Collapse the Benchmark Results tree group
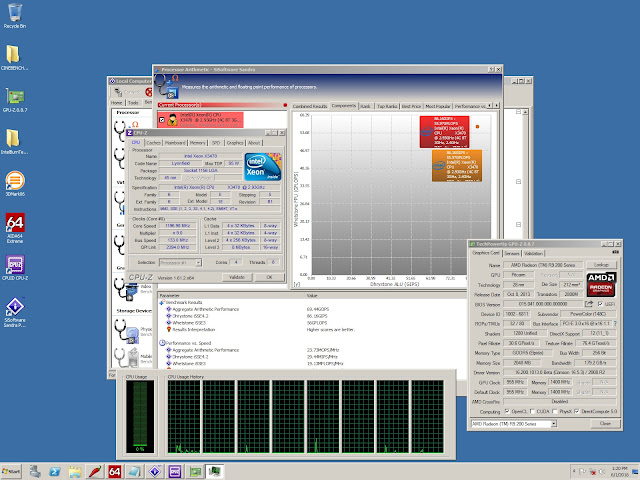Image resolution: width=640 pixels, height=480 pixels. 162,303
